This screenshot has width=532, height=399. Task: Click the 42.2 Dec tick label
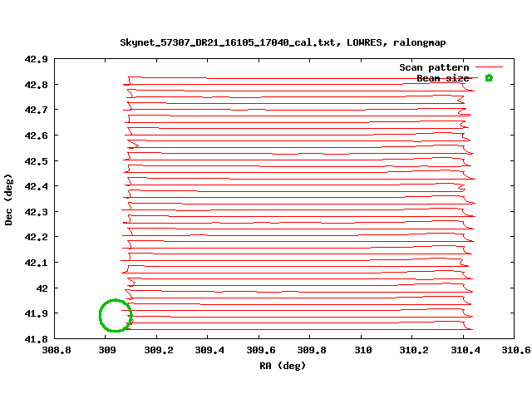click(x=36, y=237)
